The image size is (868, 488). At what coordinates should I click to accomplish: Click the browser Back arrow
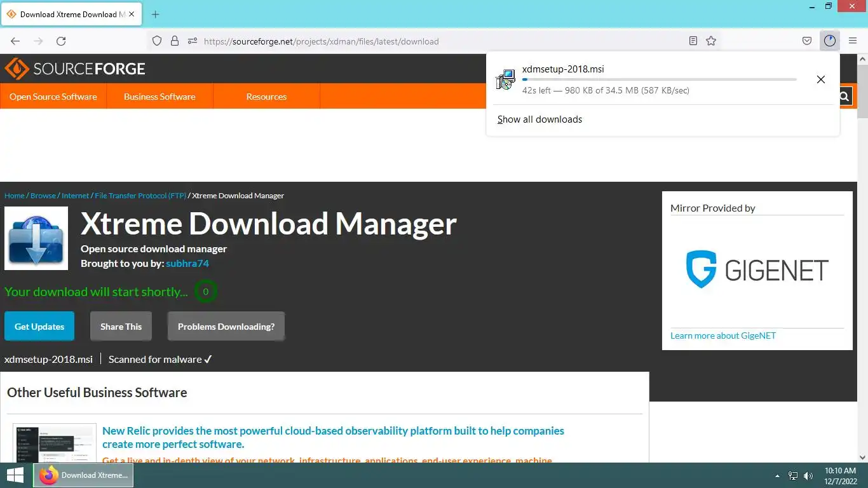coord(15,41)
